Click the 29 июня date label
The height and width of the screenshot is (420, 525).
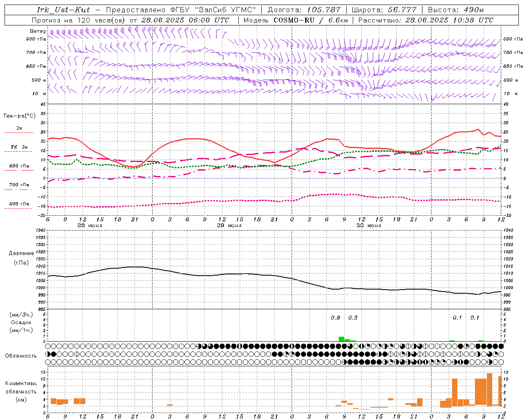click(x=229, y=226)
